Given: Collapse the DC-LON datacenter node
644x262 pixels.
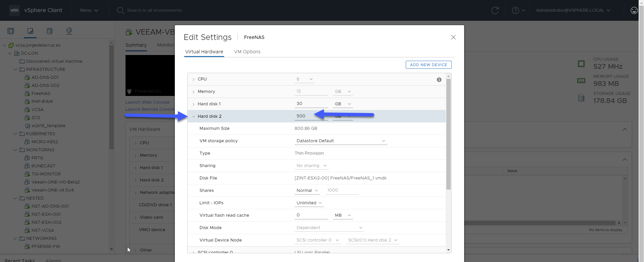Looking at the screenshot, I should [x=10, y=53].
